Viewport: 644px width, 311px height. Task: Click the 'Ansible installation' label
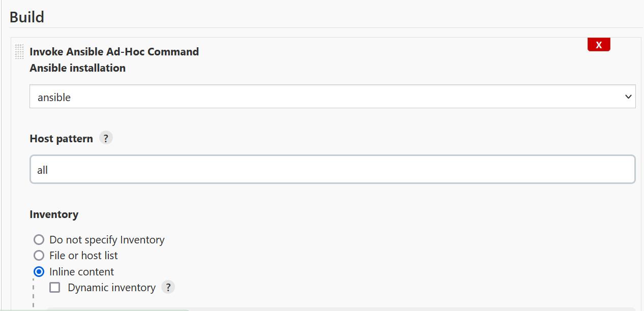click(77, 68)
